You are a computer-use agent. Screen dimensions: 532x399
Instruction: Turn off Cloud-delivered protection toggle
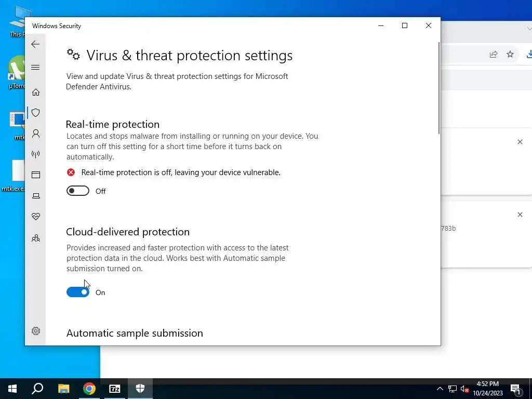click(78, 292)
